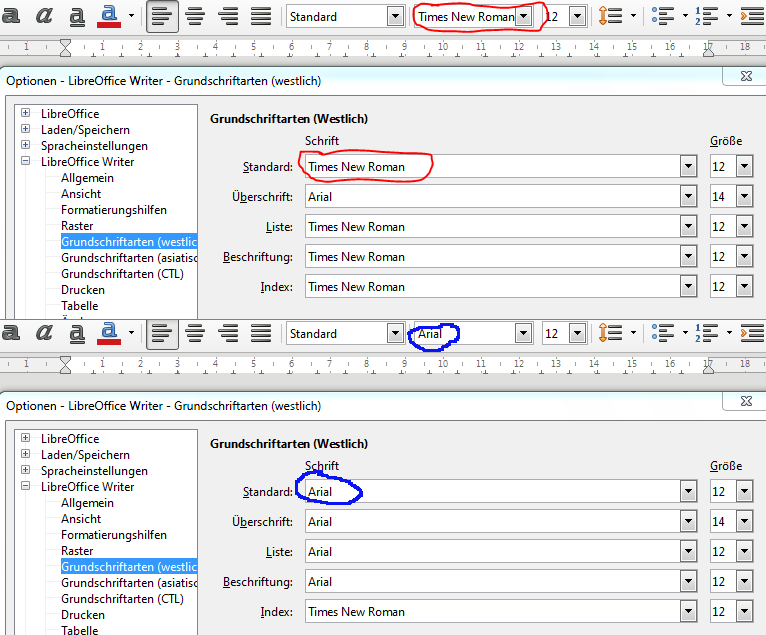Select Allgemein in upper dialog tree

(87, 178)
